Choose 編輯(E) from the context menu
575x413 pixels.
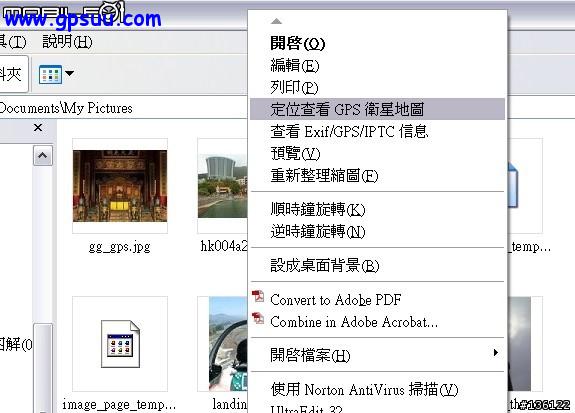pyautogui.click(x=377, y=65)
